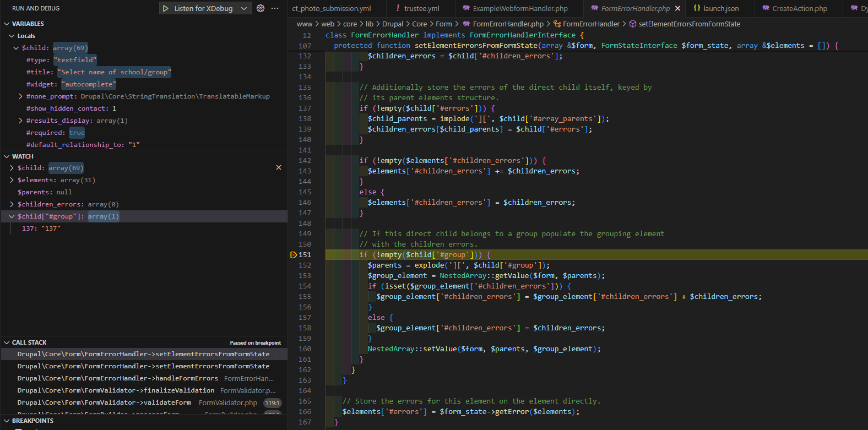Switch to ct_photo_submission.yml tab
This screenshot has height=430, width=868.
pos(332,8)
